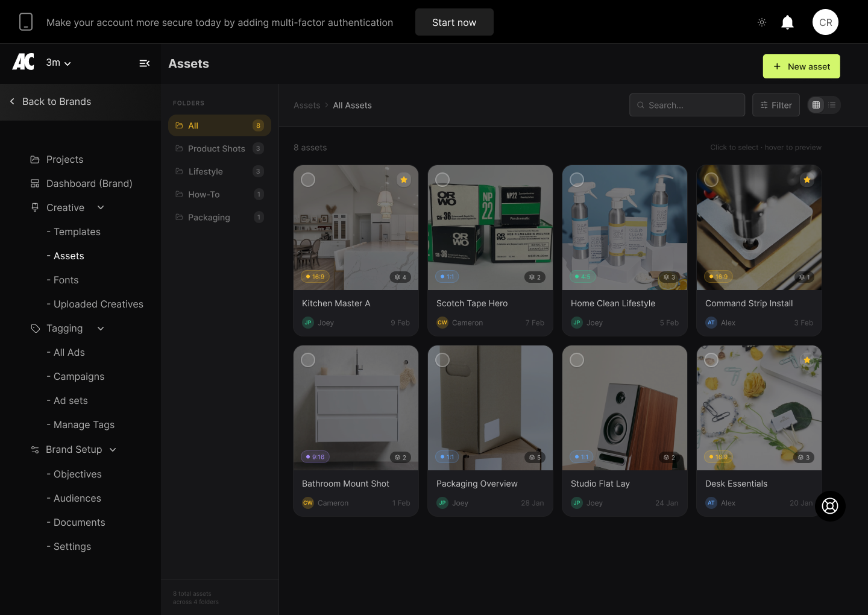Switch to list view layout
Image resolution: width=868 pixels, height=615 pixels.
coord(832,105)
